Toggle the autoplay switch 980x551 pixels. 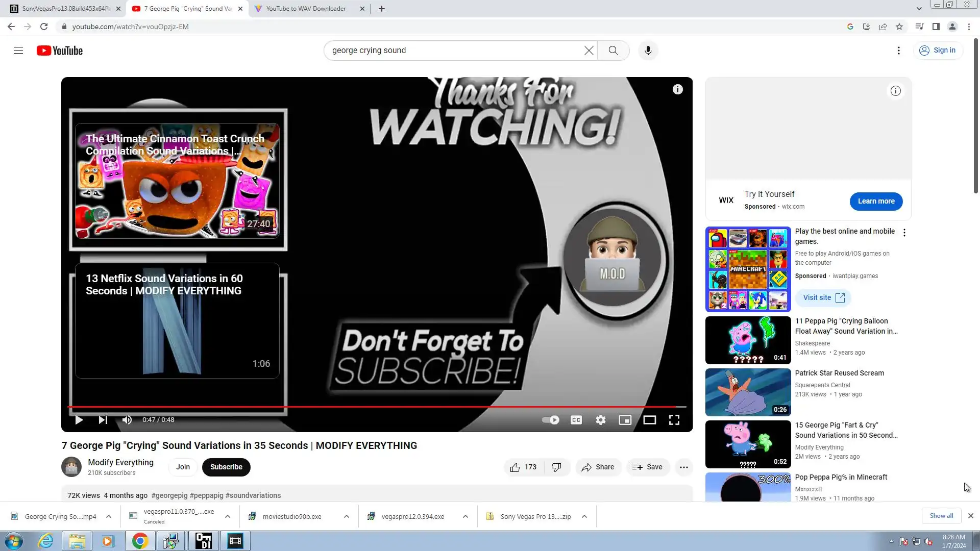pyautogui.click(x=550, y=420)
